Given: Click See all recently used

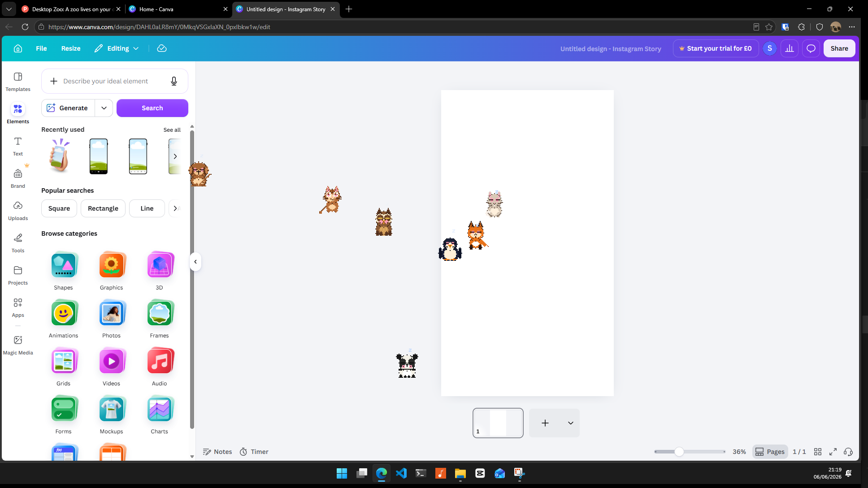Looking at the screenshot, I should [x=172, y=130].
